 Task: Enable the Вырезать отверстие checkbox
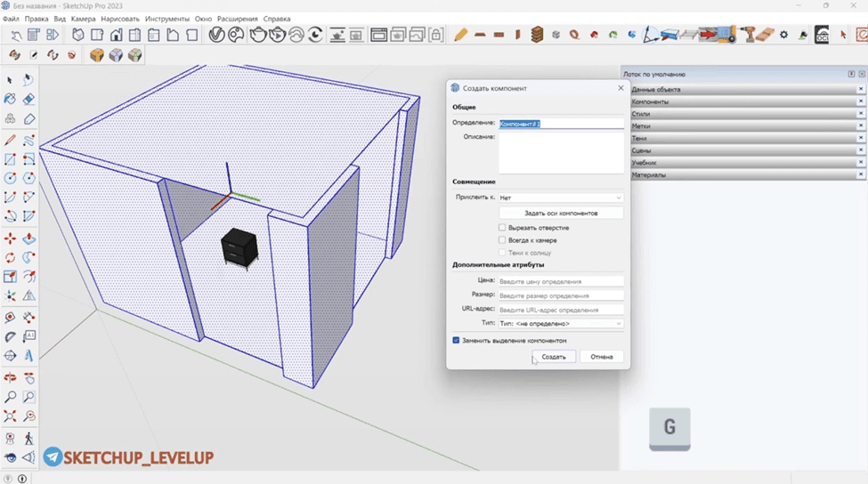(502, 228)
